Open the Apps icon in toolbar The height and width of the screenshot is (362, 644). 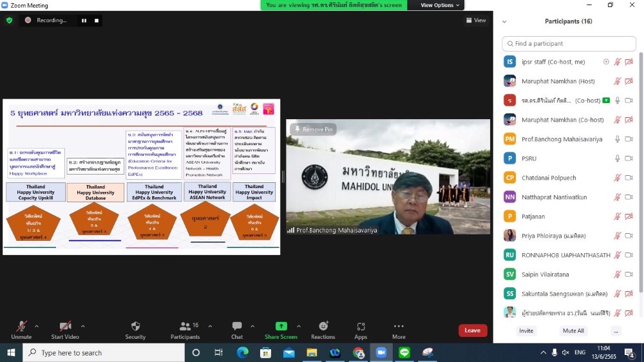click(x=361, y=327)
